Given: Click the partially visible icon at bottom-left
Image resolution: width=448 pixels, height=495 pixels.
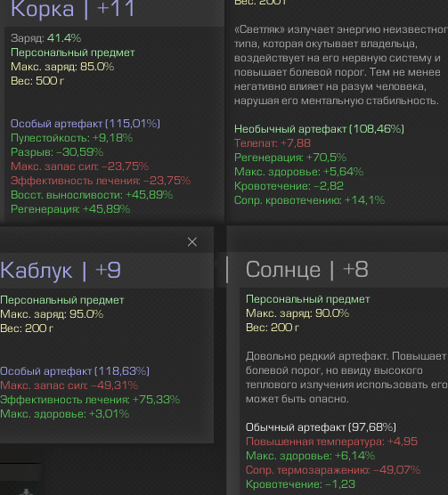Looking at the screenshot, I should (x=26, y=491).
